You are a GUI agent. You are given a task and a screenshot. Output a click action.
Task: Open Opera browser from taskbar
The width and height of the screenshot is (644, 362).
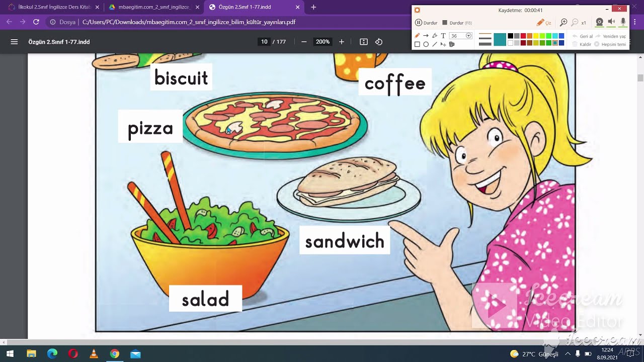click(x=73, y=354)
